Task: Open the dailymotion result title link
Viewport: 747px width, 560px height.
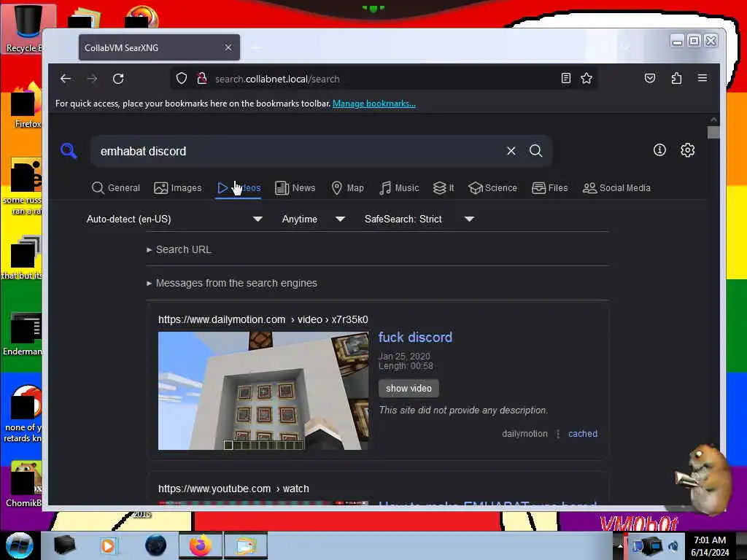Action: pyautogui.click(x=415, y=337)
